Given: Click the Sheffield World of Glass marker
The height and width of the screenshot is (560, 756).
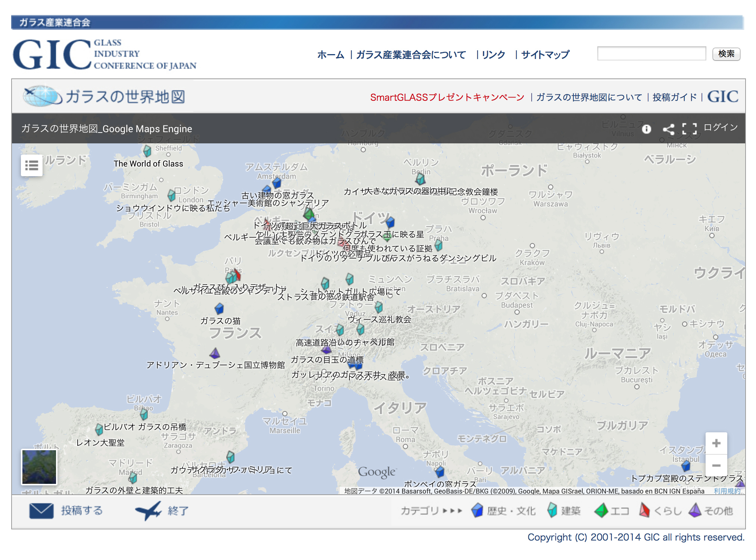Looking at the screenshot, I should pyautogui.click(x=147, y=151).
